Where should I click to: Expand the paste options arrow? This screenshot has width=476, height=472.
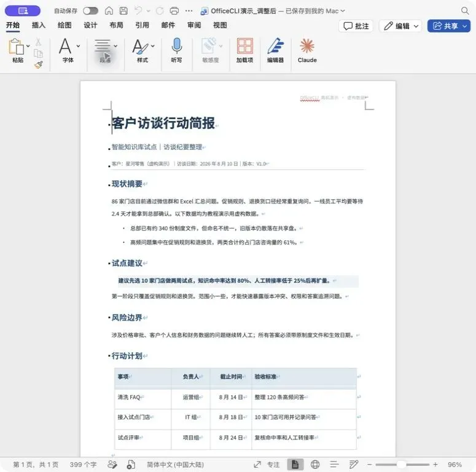[x=28, y=46]
